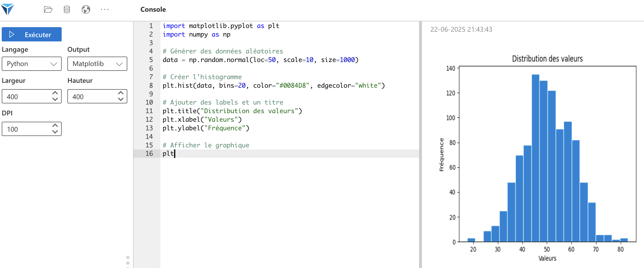Run the script with Exécuter button
644x268 pixels.
tap(32, 34)
